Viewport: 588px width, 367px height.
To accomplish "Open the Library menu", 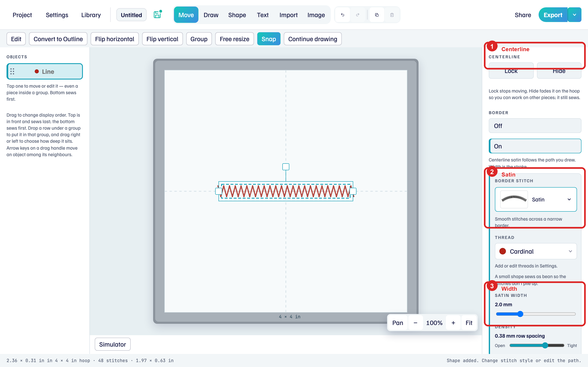I will tap(91, 15).
